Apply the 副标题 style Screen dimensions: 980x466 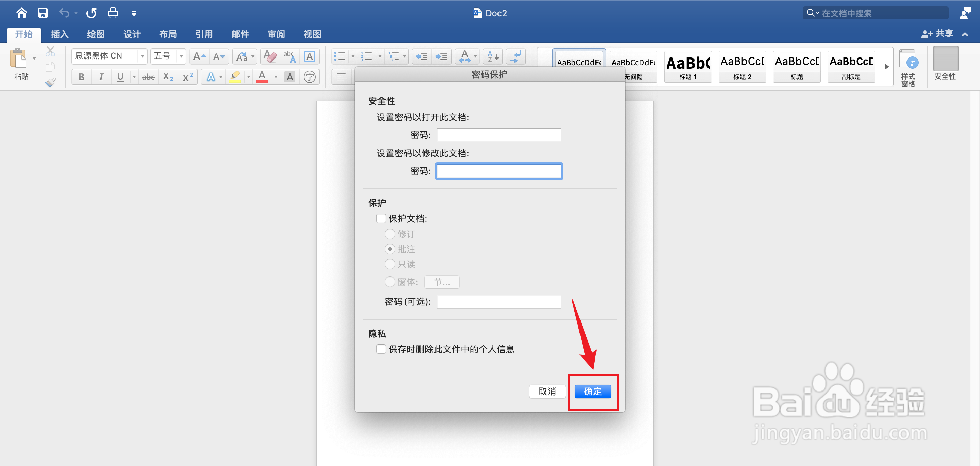(851, 67)
